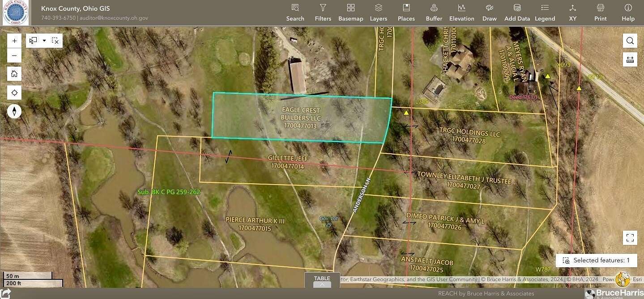Clear the current selection with the clear-selection icon

[x=55, y=40]
